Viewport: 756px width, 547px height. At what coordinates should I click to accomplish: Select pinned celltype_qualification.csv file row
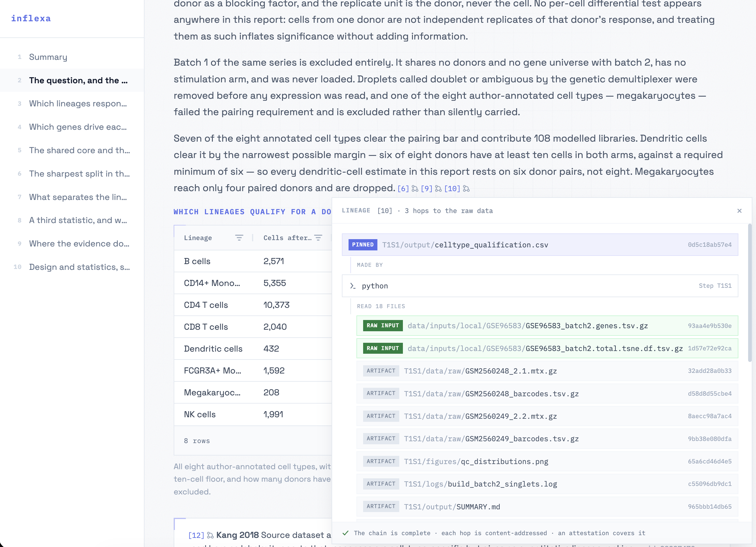pos(540,245)
